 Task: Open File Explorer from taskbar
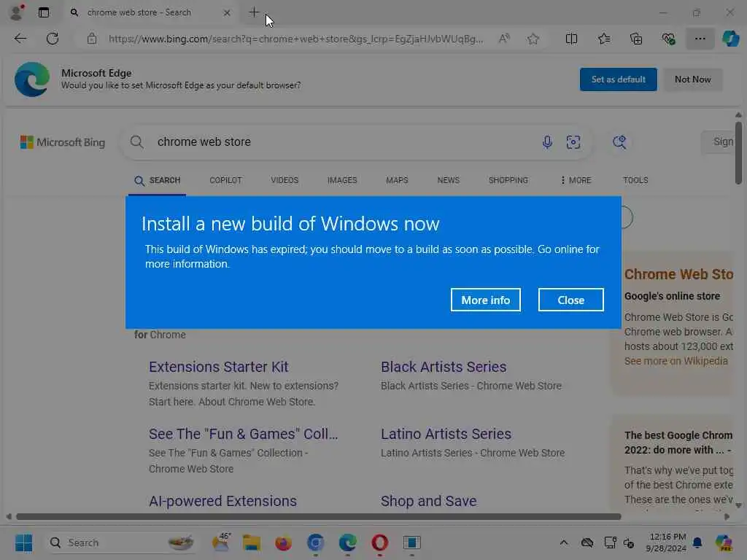coord(252,542)
